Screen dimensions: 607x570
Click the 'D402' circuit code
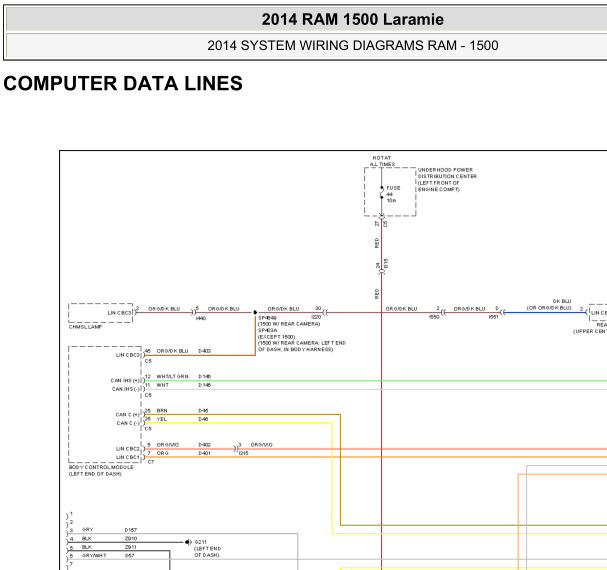click(204, 445)
